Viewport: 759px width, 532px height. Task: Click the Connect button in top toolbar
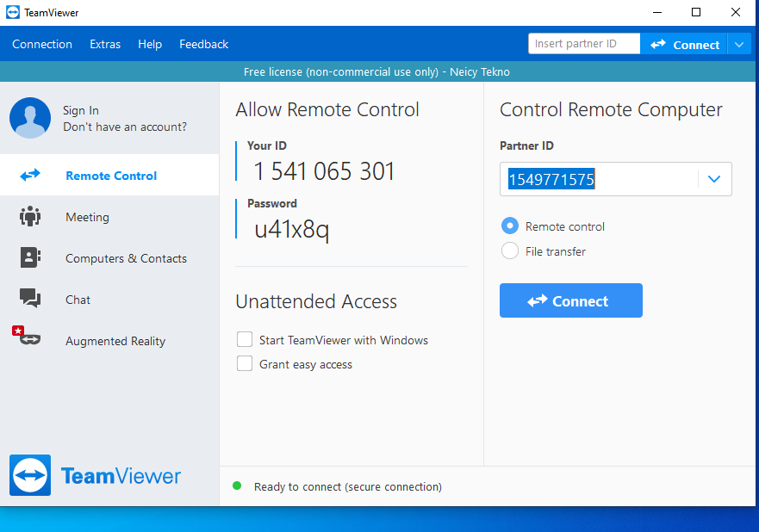[x=683, y=45]
